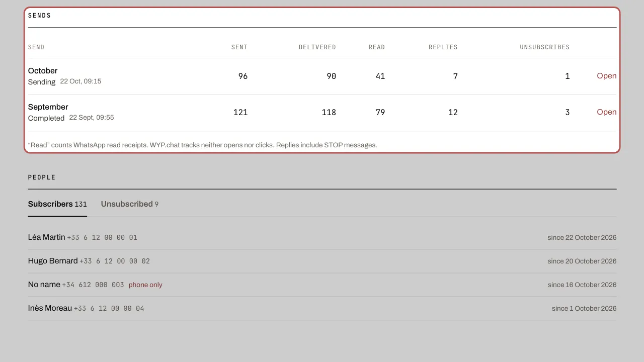Click the October unsubscribes count
Screen dimensions: 644x362
coord(568,76)
